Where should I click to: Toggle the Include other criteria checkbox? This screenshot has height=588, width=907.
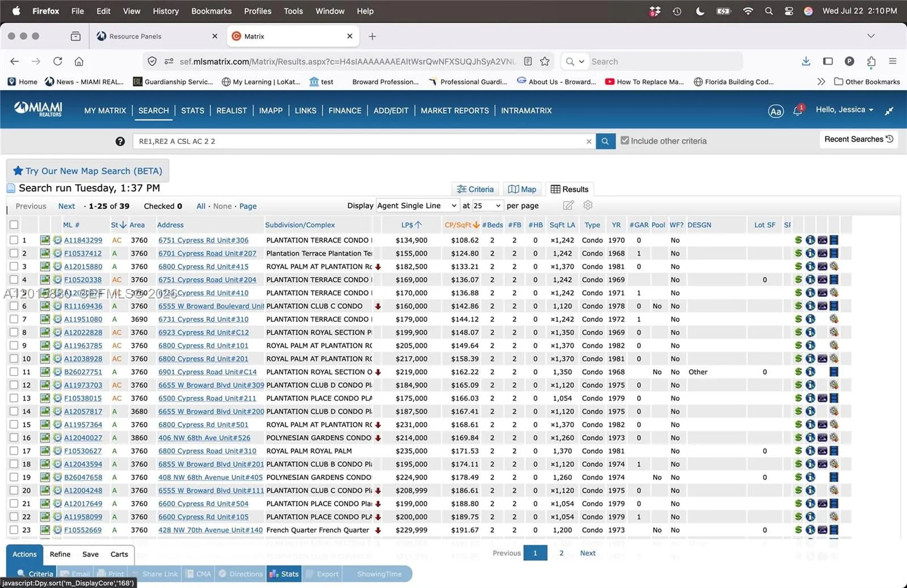[x=625, y=140]
